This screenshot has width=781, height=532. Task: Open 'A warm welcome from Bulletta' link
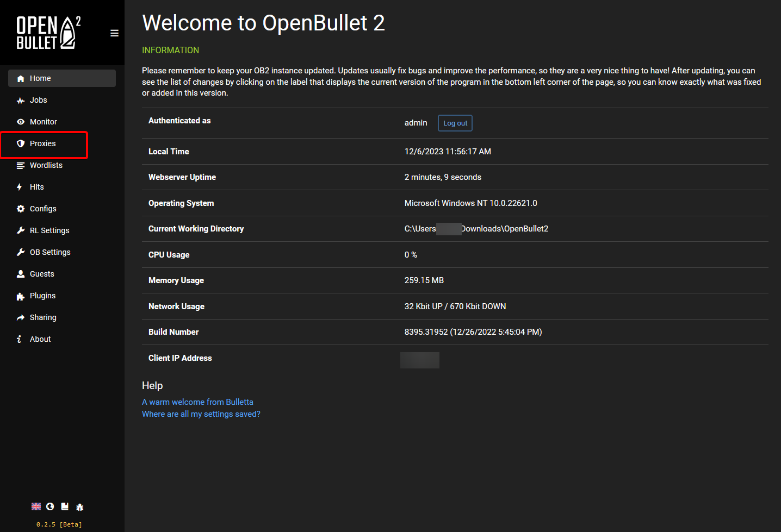[x=197, y=402]
